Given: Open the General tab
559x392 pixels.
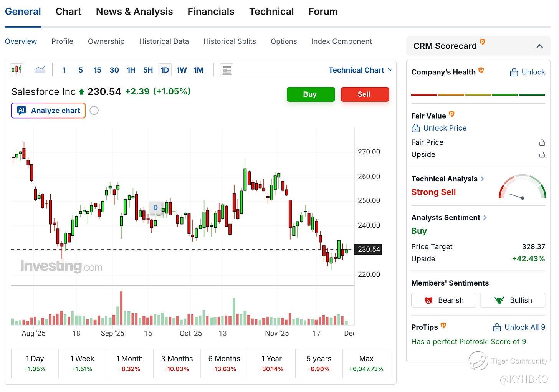Looking at the screenshot, I should click(x=23, y=12).
